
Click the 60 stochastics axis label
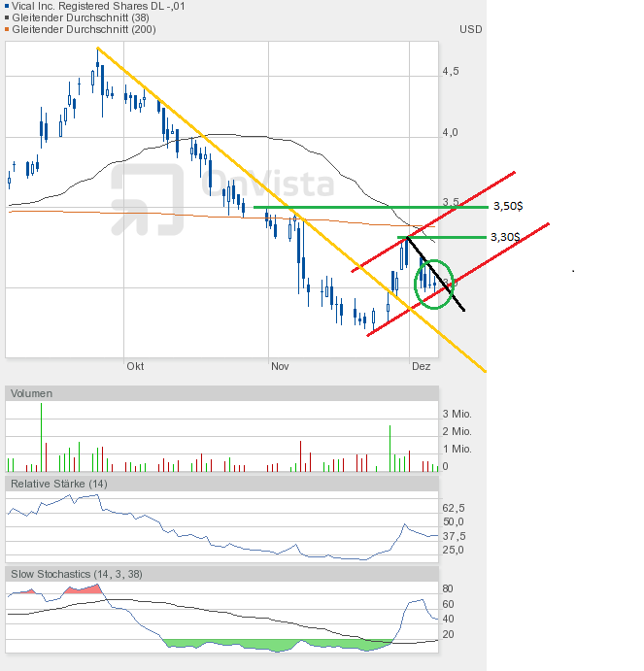coord(448,604)
